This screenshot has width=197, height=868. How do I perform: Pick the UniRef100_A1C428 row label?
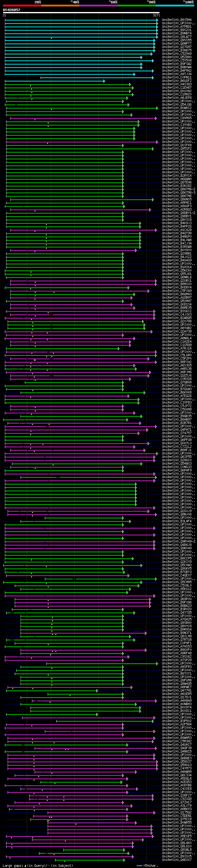coord(177,230)
